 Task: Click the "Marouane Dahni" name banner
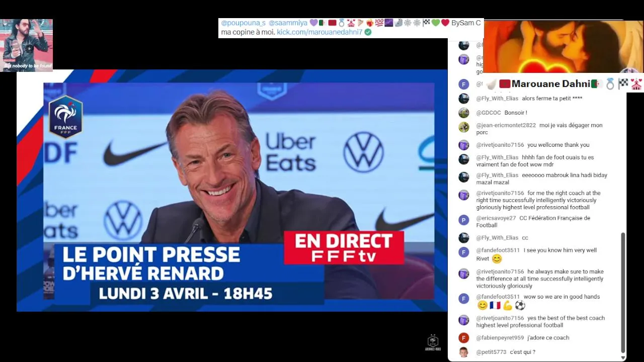click(550, 84)
